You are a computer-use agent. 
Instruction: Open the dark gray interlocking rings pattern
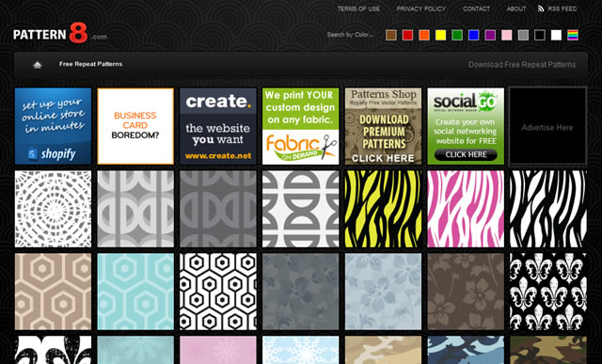click(218, 209)
